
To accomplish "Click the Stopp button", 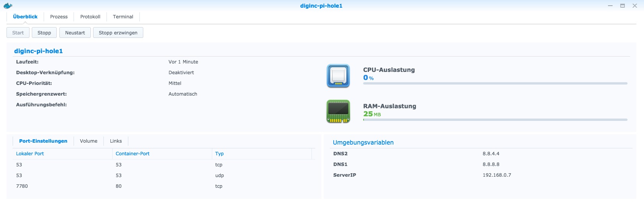I will point(44,33).
